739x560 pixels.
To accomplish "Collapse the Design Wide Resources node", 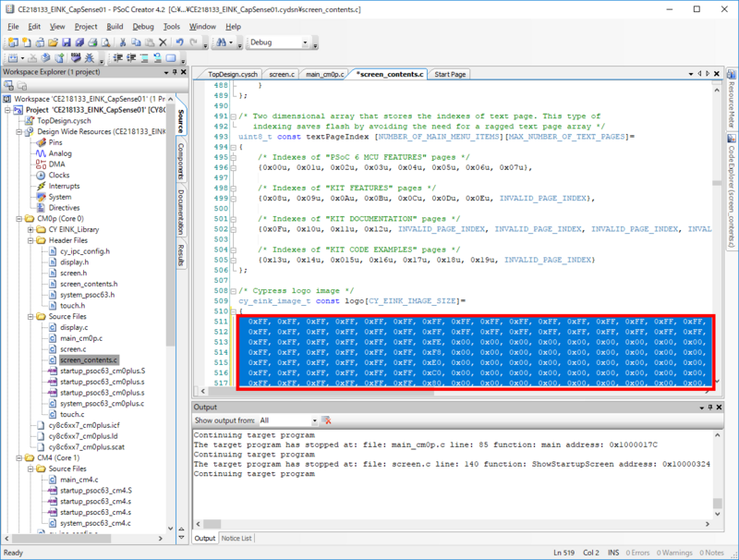I will [19, 131].
